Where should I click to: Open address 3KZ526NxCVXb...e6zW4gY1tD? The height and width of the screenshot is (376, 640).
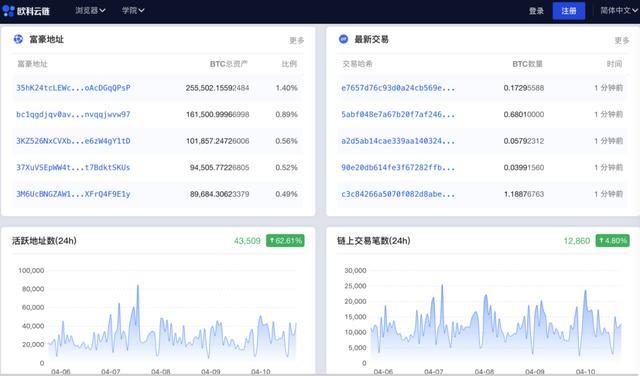[73, 141]
